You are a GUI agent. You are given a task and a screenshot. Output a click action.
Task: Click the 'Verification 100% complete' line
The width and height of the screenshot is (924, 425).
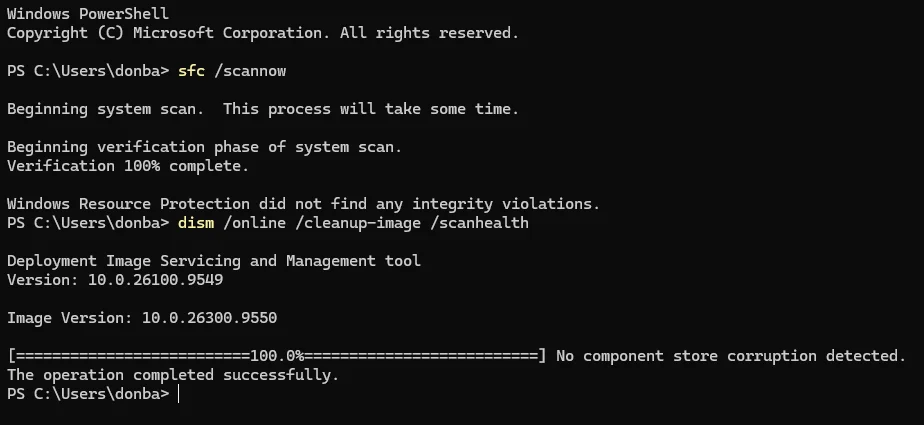tap(128, 166)
